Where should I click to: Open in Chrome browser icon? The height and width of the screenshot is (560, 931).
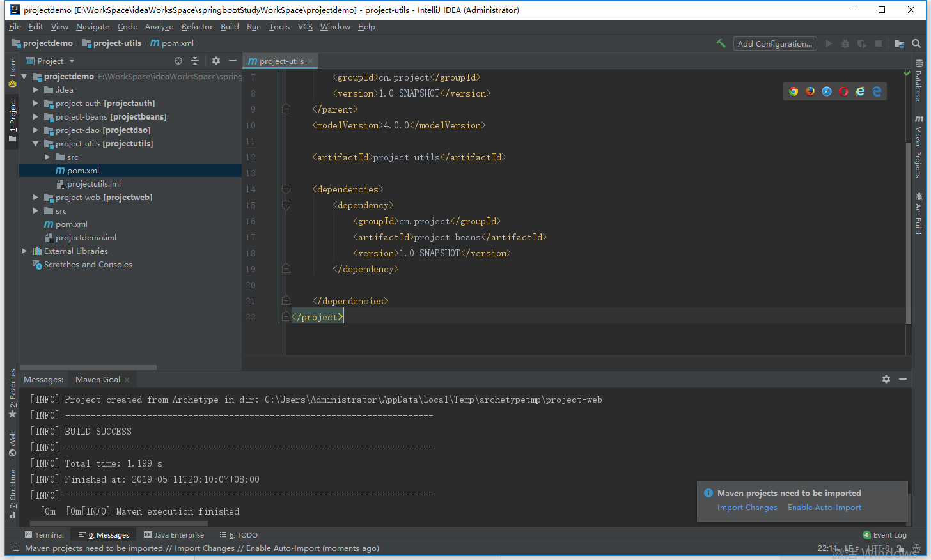tap(794, 91)
